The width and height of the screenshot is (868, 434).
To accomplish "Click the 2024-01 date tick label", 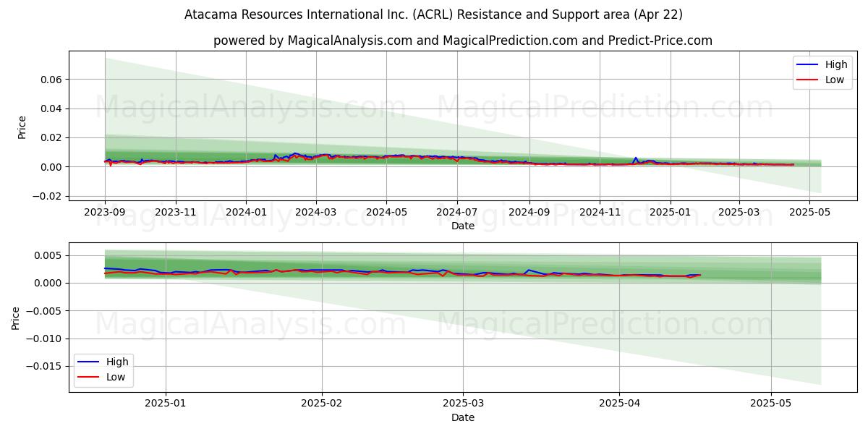I will (246, 213).
